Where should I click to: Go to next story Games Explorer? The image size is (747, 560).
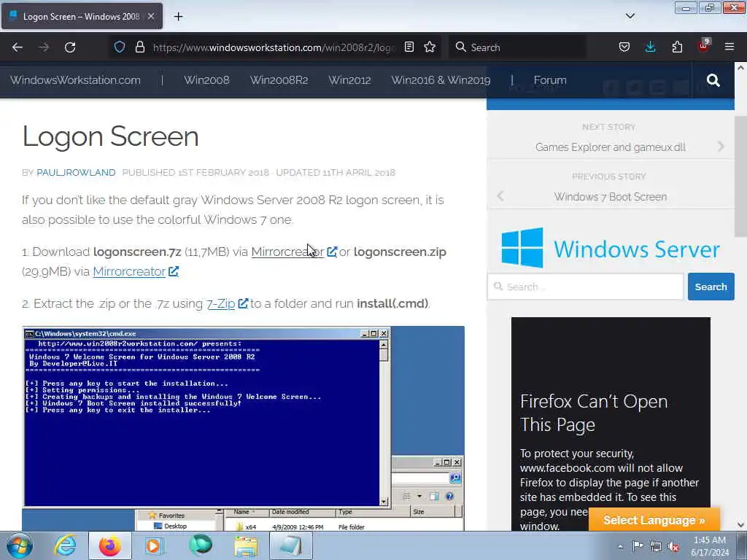[611, 147]
